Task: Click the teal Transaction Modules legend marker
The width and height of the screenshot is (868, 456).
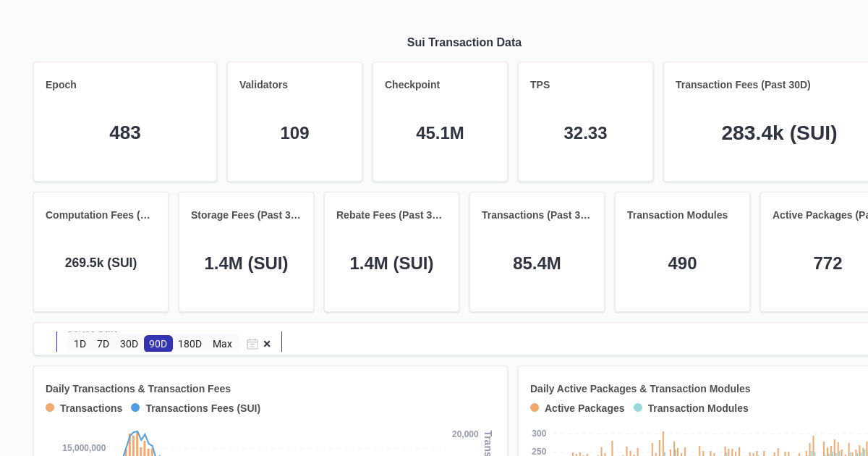Action: tap(637, 408)
